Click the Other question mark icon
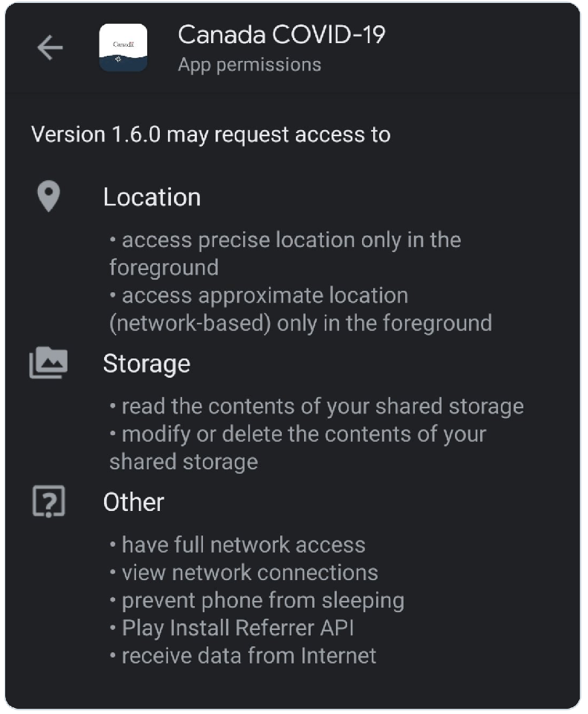The height and width of the screenshot is (714, 588). 49,502
